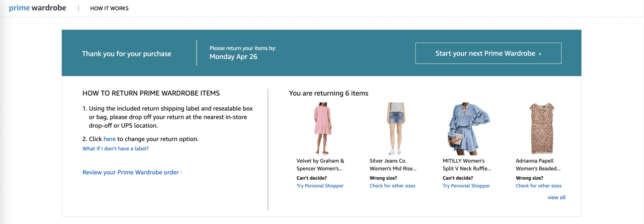Open 'What if I don't have a label?'
This screenshot has height=224, width=644.
[x=115, y=149]
